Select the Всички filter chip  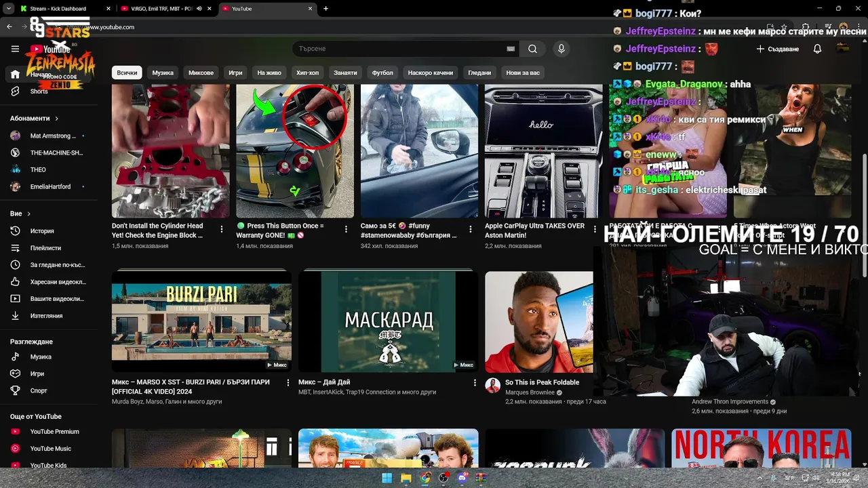[x=127, y=73]
